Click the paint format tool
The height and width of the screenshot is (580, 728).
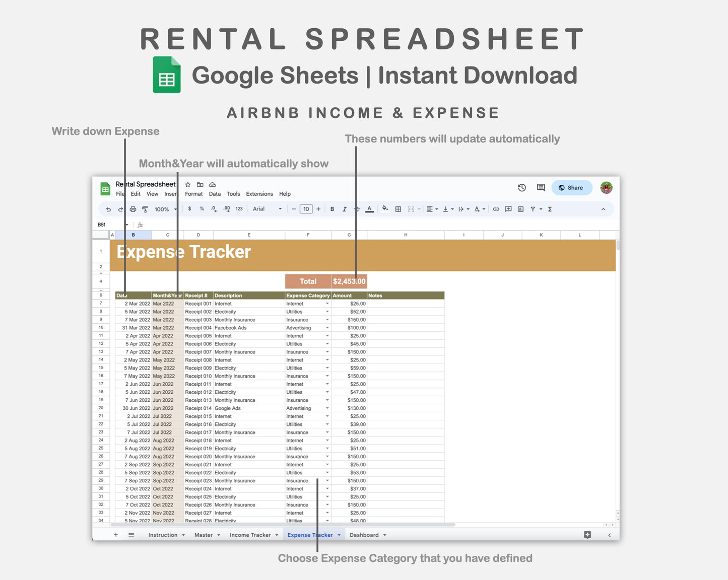(145, 208)
